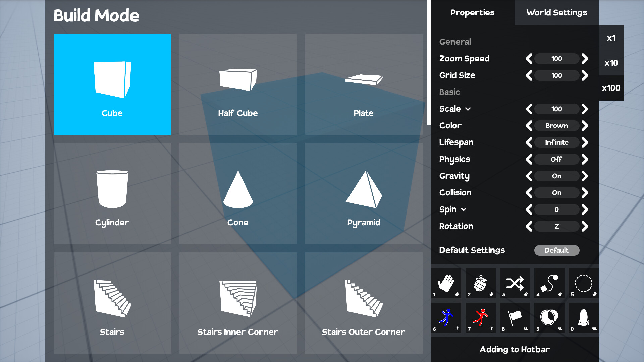Expand the Spin dropdown chevron
This screenshot has height=362, width=644.
(464, 209)
